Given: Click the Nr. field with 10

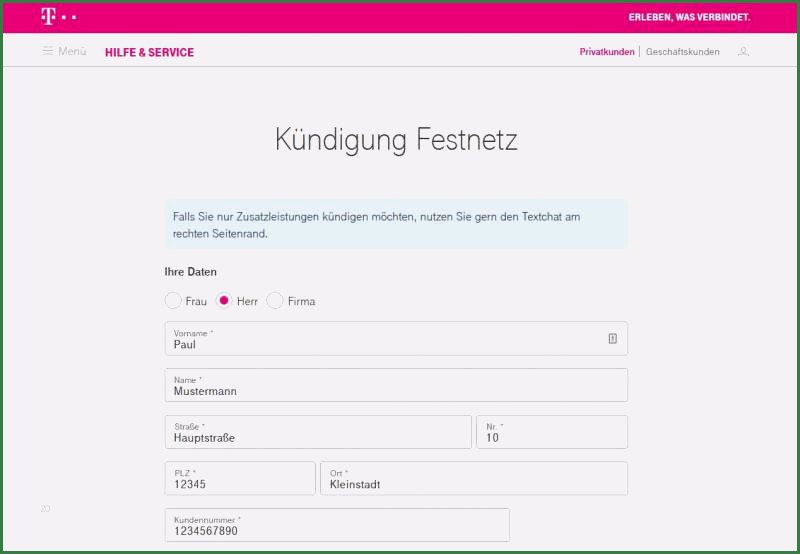Looking at the screenshot, I should (x=552, y=432).
